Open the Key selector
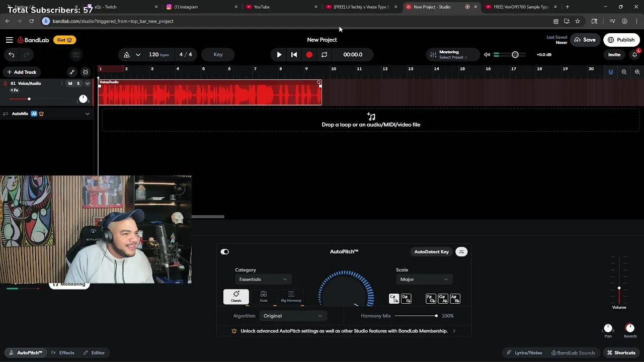The width and height of the screenshot is (644, 362). coord(218,55)
